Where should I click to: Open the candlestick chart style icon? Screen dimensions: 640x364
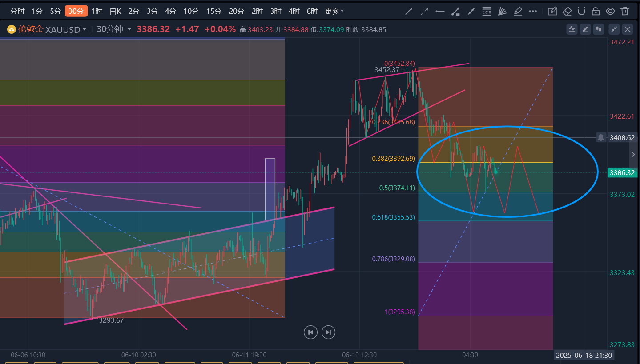click(x=599, y=29)
